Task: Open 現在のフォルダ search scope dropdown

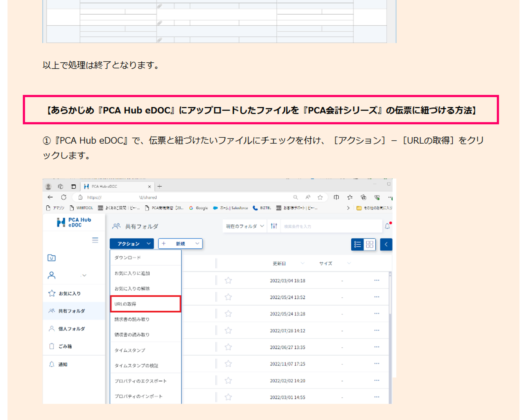Action: tap(245, 226)
